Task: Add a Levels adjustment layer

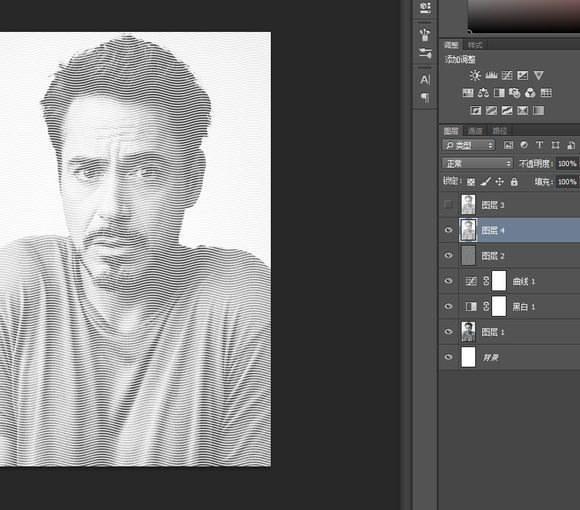Action: coord(491,75)
